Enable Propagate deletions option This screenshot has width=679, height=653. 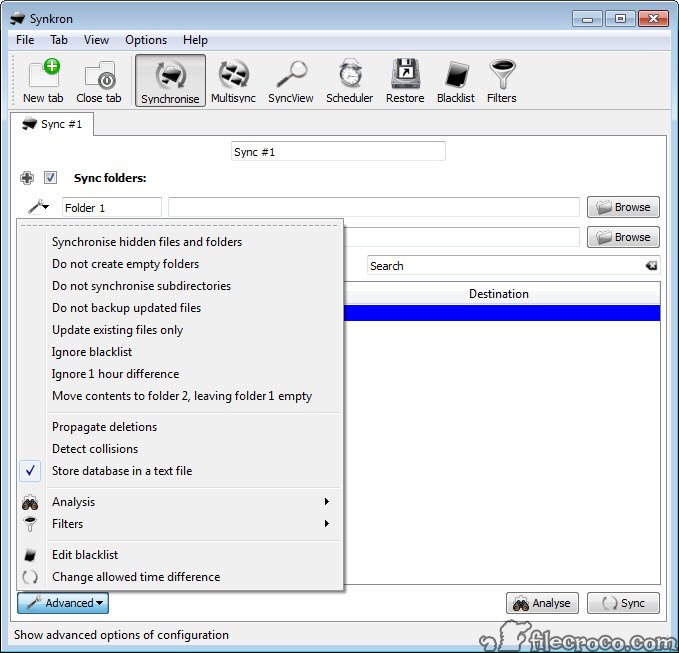(180, 427)
